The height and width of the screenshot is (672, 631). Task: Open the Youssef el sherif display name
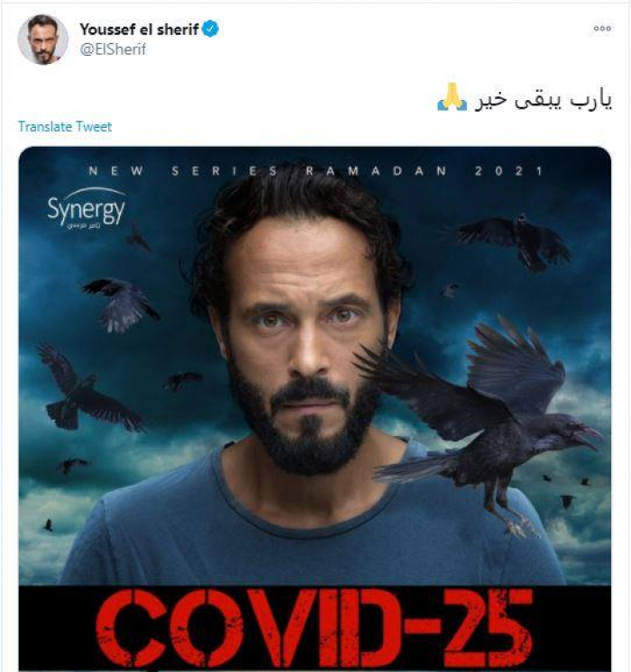click(139, 29)
